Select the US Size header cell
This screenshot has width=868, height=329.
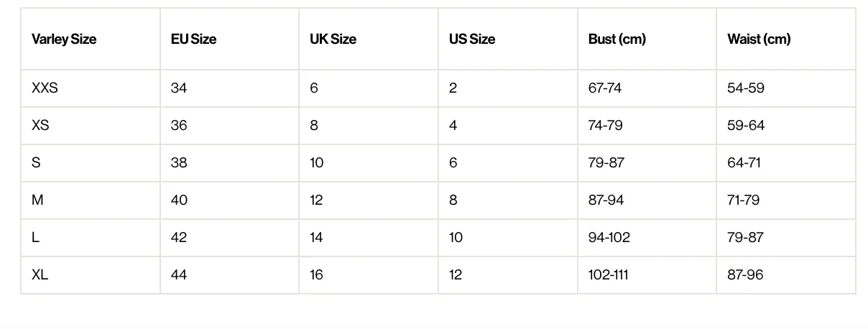(508, 39)
